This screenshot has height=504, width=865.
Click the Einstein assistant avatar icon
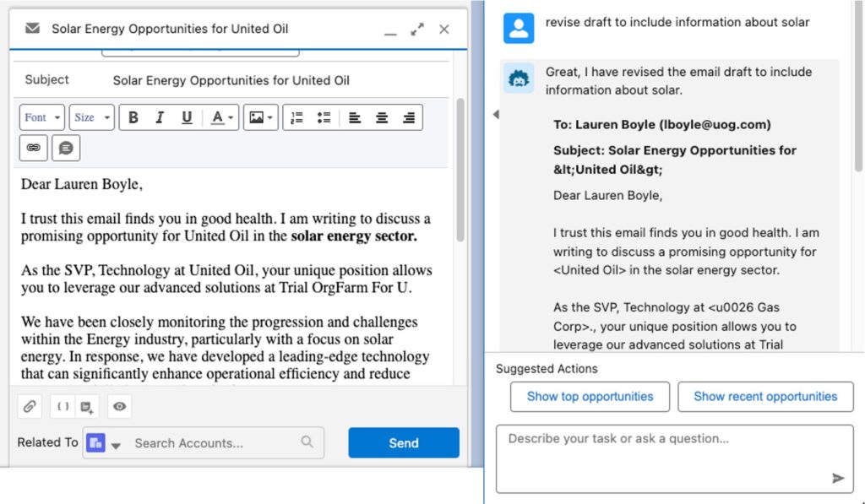click(518, 79)
